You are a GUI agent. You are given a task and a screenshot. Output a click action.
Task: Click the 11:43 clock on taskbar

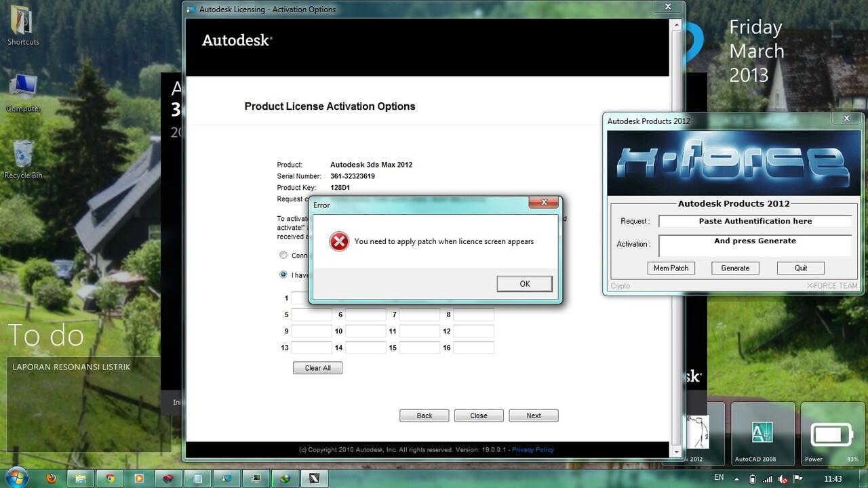832,479
